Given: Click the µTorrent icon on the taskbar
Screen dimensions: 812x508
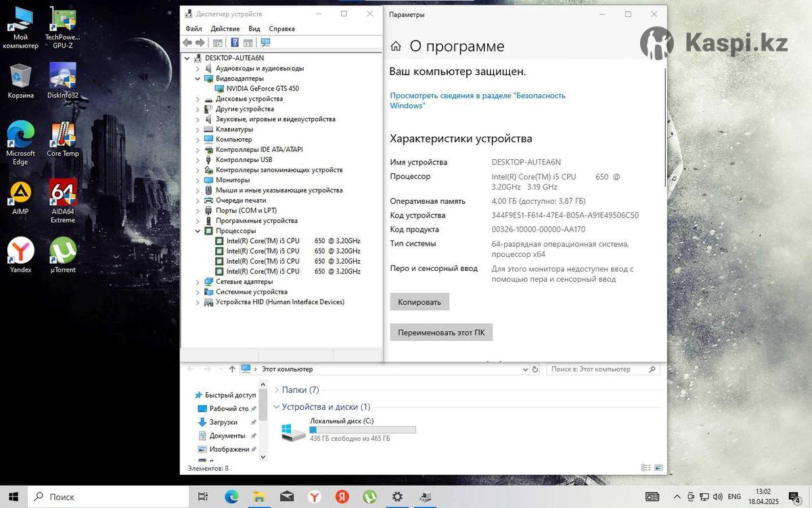Looking at the screenshot, I should (369, 496).
